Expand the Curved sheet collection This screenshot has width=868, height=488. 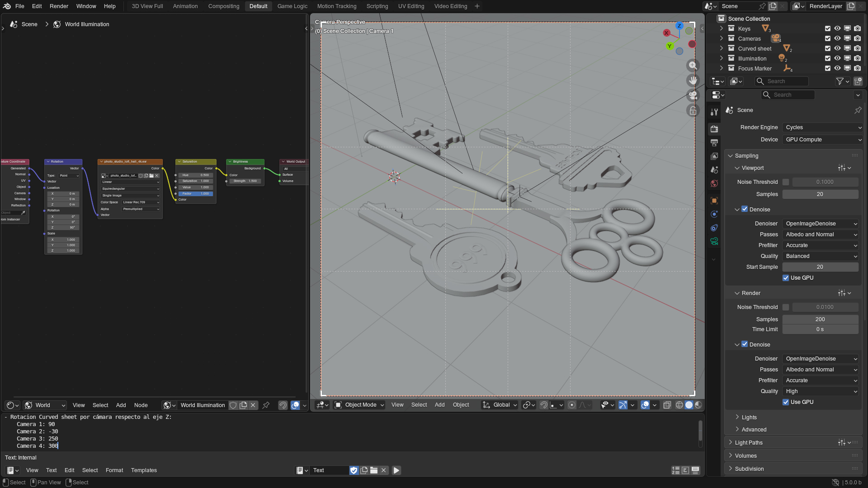coord(722,48)
